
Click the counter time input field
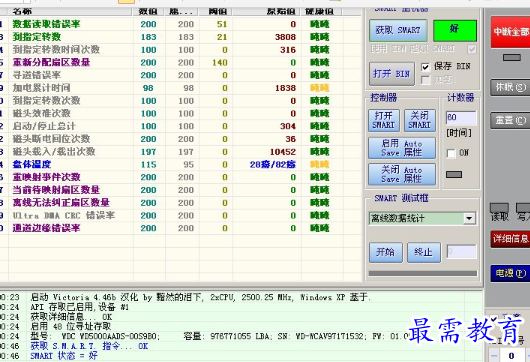(461, 118)
